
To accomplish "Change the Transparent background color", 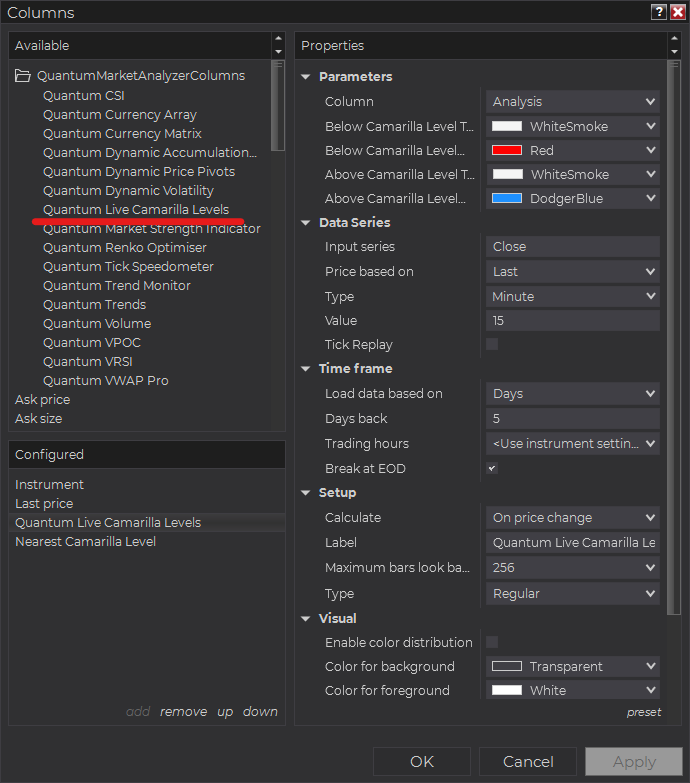I will tap(573, 666).
